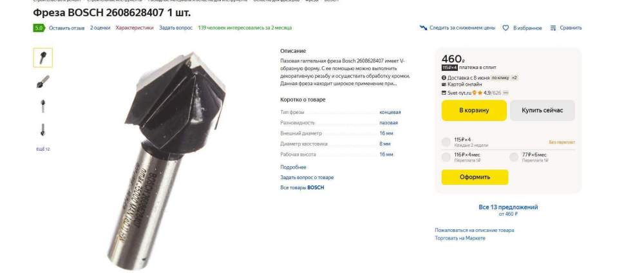
Task: Open Все 13 предложений offers link
Action: tap(508, 207)
